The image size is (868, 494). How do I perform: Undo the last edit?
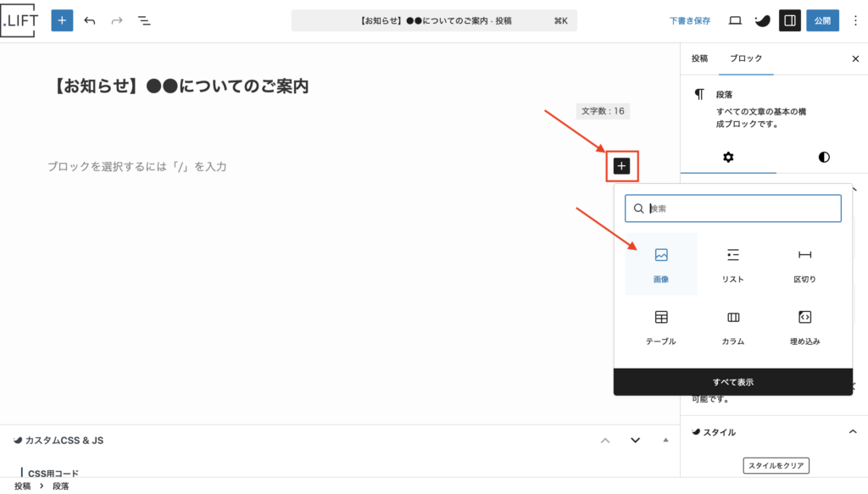tap(90, 20)
